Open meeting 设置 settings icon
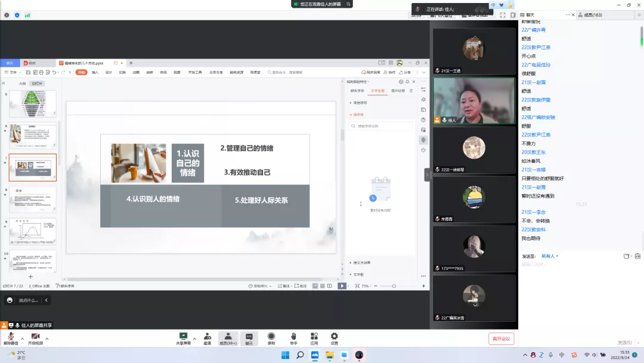The image size is (644, 363). pos(334,337)
